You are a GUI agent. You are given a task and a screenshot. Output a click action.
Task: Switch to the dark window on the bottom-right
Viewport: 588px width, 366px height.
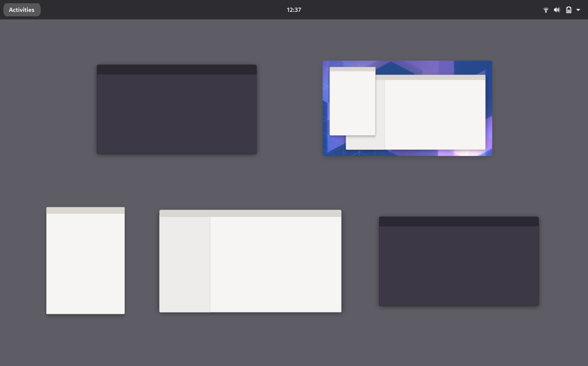[x=459, y=261]
